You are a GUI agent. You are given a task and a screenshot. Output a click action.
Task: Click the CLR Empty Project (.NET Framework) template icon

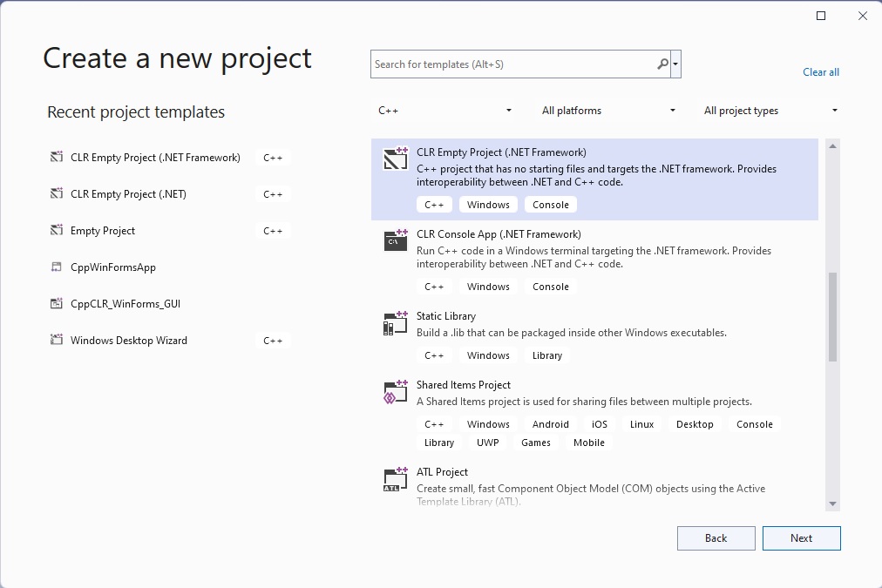[x=396, y=159]
